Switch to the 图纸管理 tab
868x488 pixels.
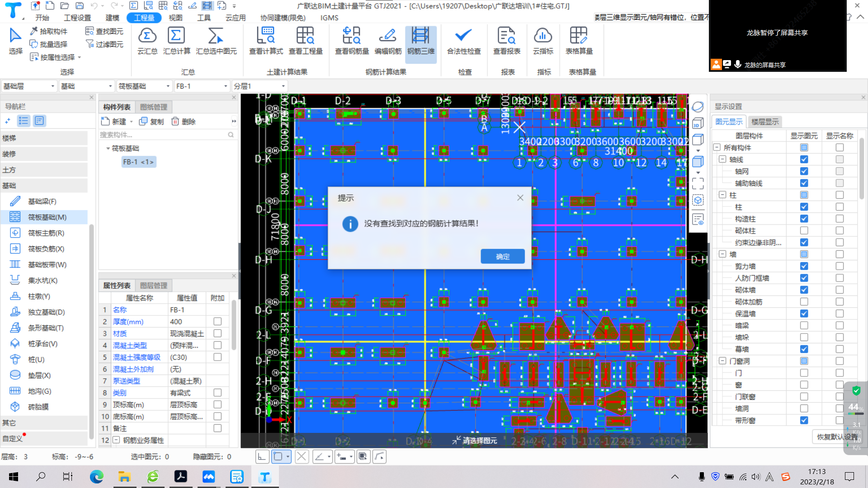(154, 107)
